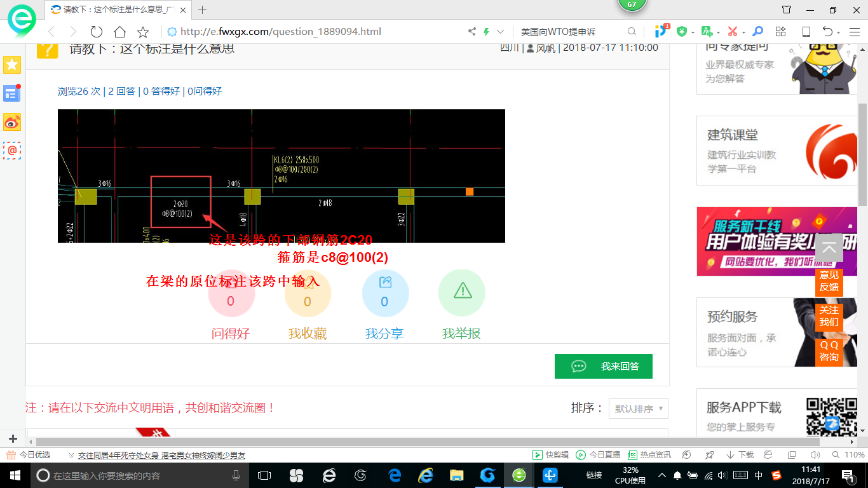This screenshot has width=868, height=488.
Task: Click the 问得好 pink circle button
Action: click(231, 294)
